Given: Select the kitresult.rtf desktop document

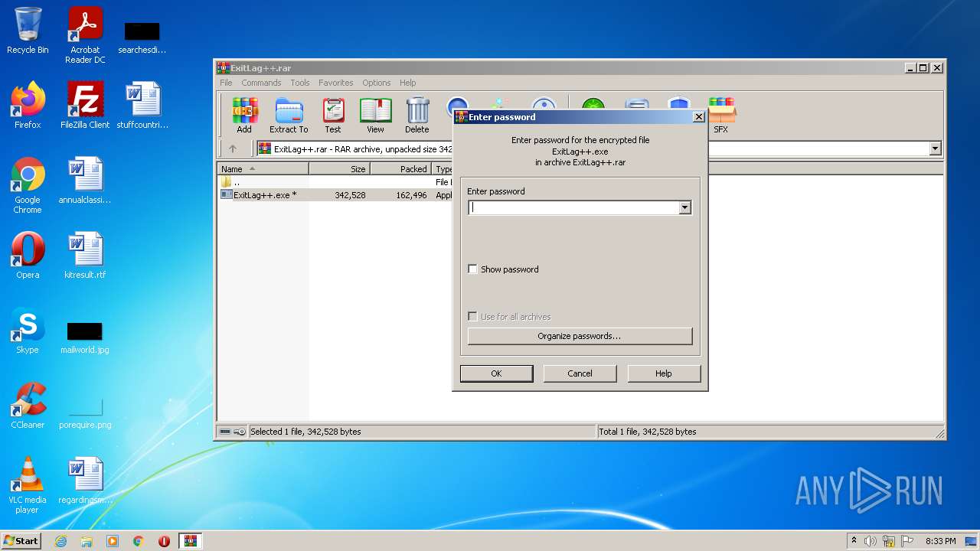Looking at the screenshot, I should [85, 256].
